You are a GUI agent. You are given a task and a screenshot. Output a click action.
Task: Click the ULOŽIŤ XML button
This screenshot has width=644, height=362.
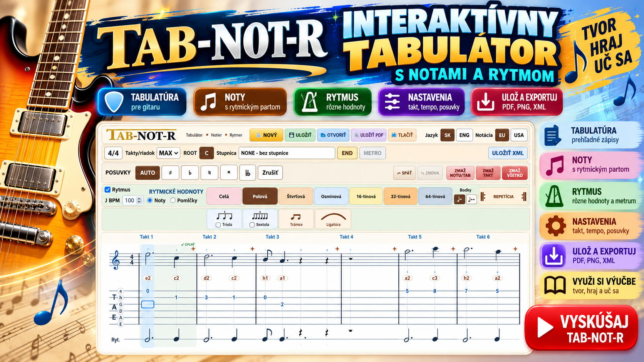tap(508, 153)
